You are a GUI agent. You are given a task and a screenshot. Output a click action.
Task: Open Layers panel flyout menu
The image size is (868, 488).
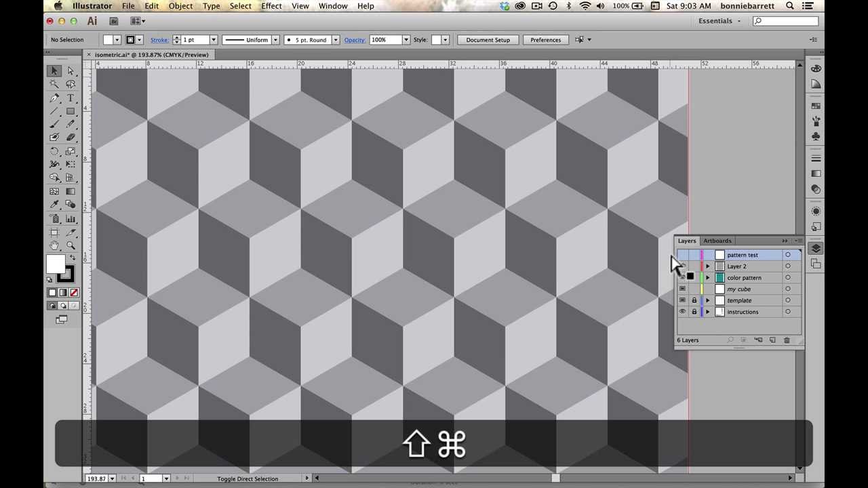798,241
